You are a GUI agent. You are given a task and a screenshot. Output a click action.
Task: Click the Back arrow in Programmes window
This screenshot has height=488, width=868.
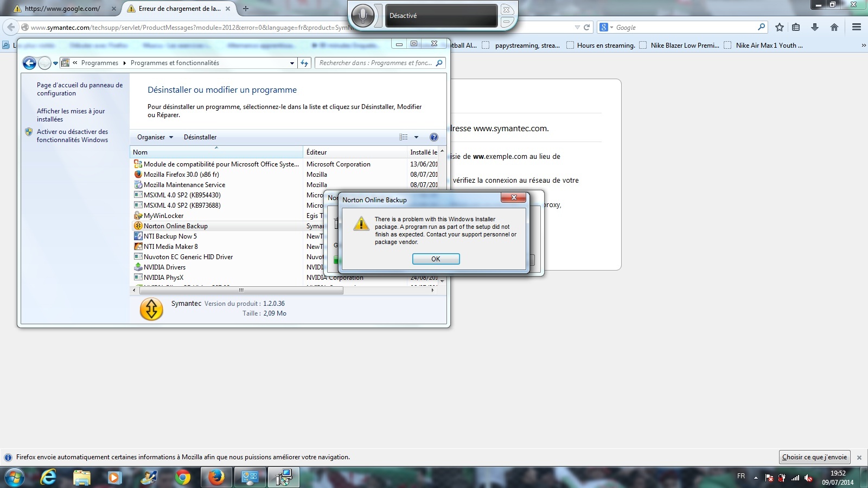(29, 63)
